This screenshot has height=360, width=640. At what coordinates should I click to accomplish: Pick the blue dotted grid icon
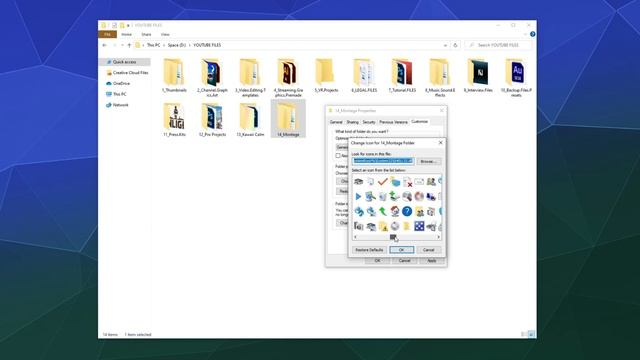pyautogui.click(x=419, y=226)
